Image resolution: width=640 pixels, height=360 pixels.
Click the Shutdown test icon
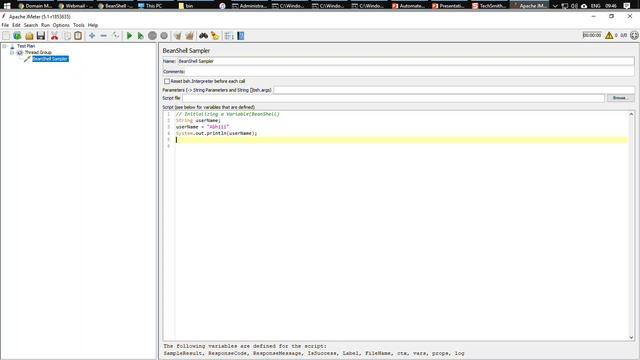tap(164, 36)
